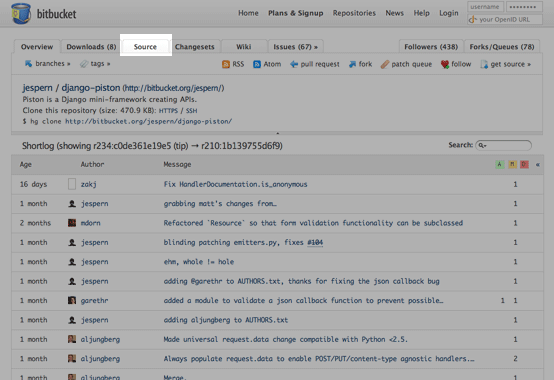This screenshot has height=380, width=554.
Task: Go to Home in top navigation
Action: pos(248,13)
